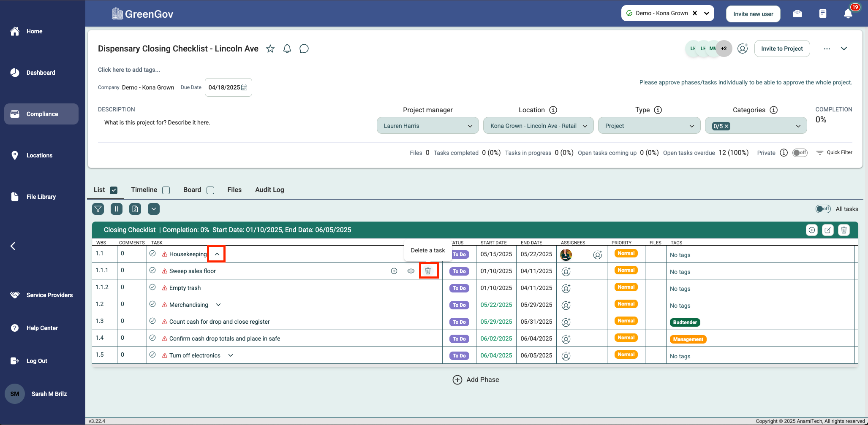Uncheck the List view checkbox
This screenshot has width=868, height=425.
pos(114,190)
